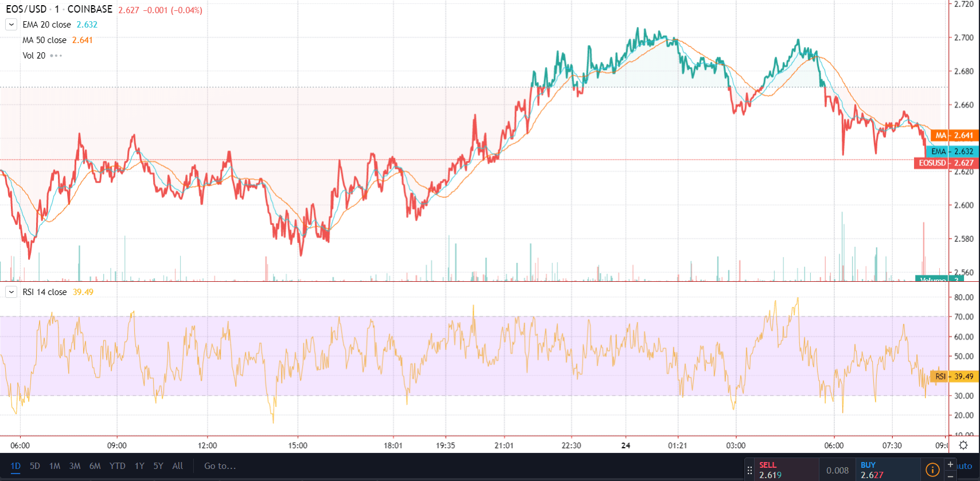
Task: Click the orange info icon in trade panel
Action: [932, 470]
